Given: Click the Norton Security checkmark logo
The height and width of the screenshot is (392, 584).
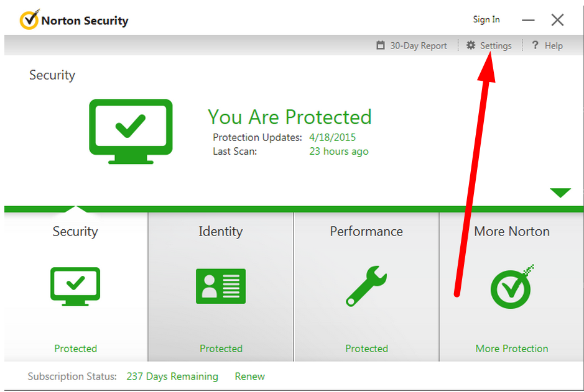Looking at the screenshot, I should [29, 19].
